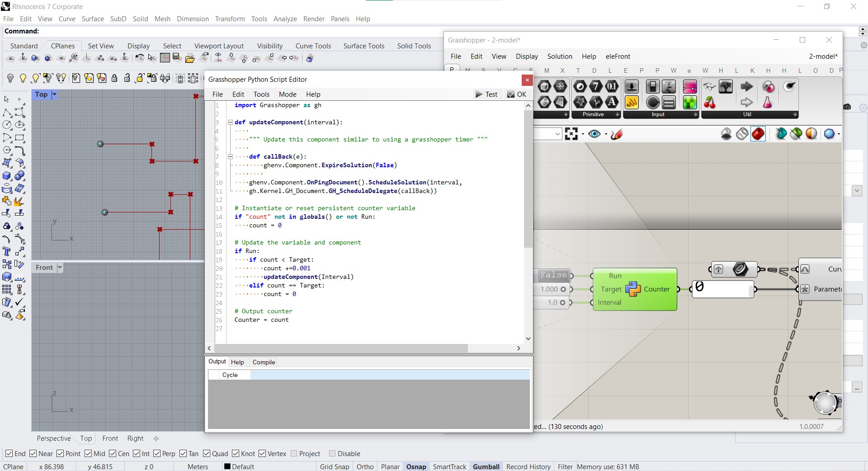Click the 1.000 number slider knob

click(x=563, y=289)
